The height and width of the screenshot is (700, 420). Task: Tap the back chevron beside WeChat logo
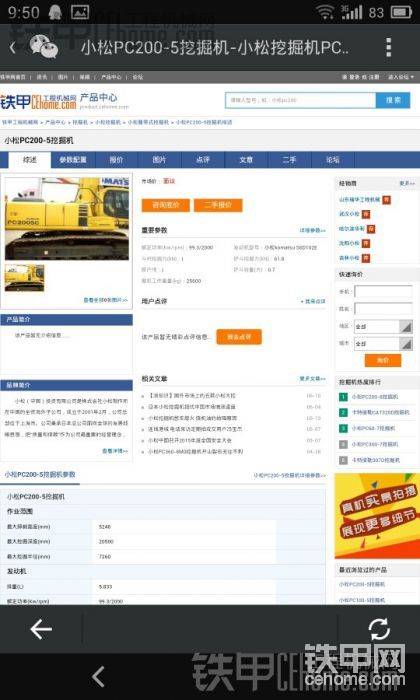click(12, 47)
